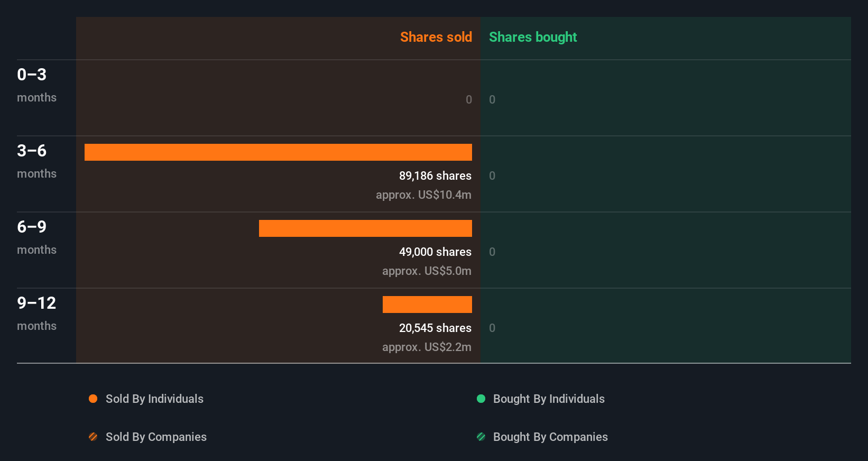Click the striped Bought By Companies legend icon

(x=481, y=437)
